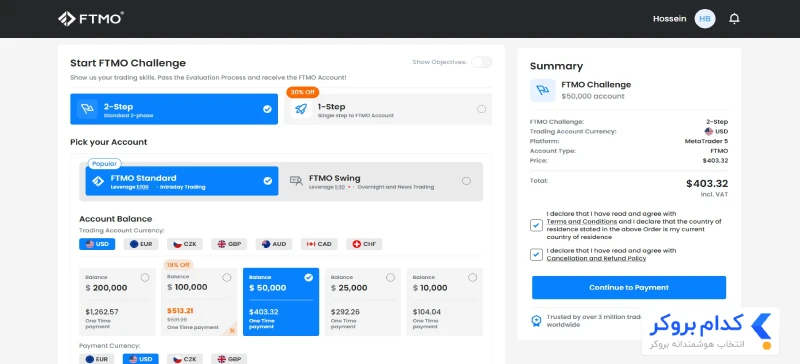Choose the $200,000 balance card
Image resolution: width=800 pixels, height=364 pixels.
pos(117,302)
